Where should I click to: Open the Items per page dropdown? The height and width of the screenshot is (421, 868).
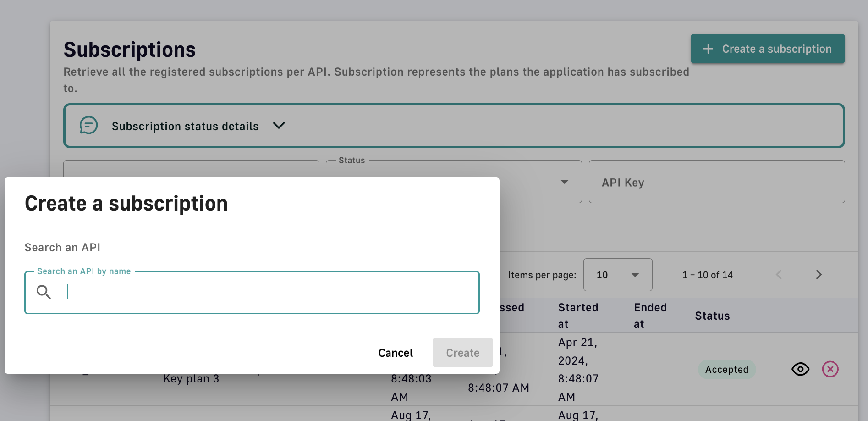click(617, 275)
